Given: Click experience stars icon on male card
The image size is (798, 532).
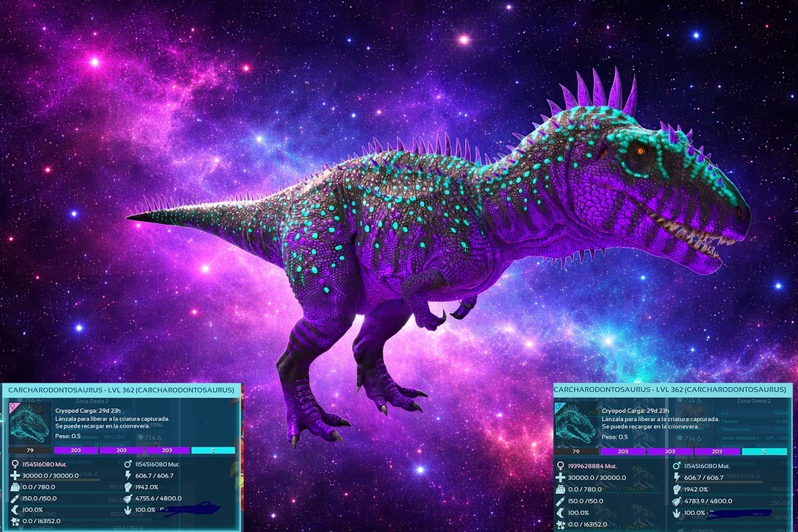Looking at the screenshot, I should 561,525.
